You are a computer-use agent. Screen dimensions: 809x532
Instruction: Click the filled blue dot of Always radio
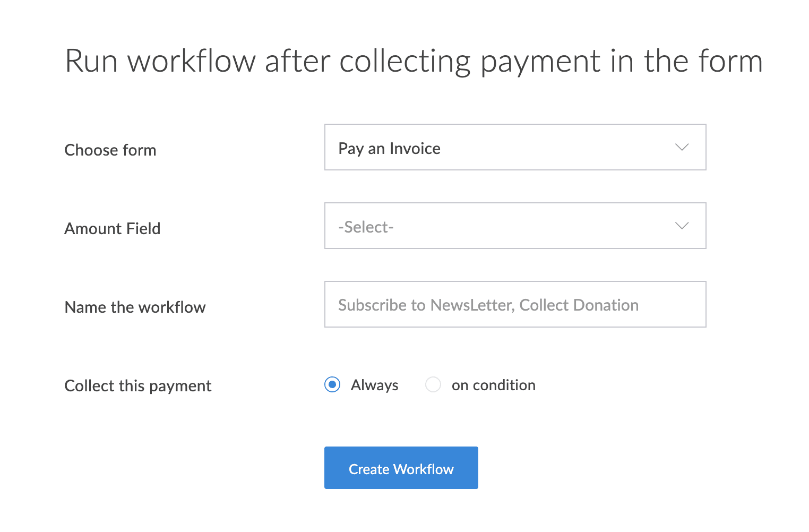click(332, 384)
